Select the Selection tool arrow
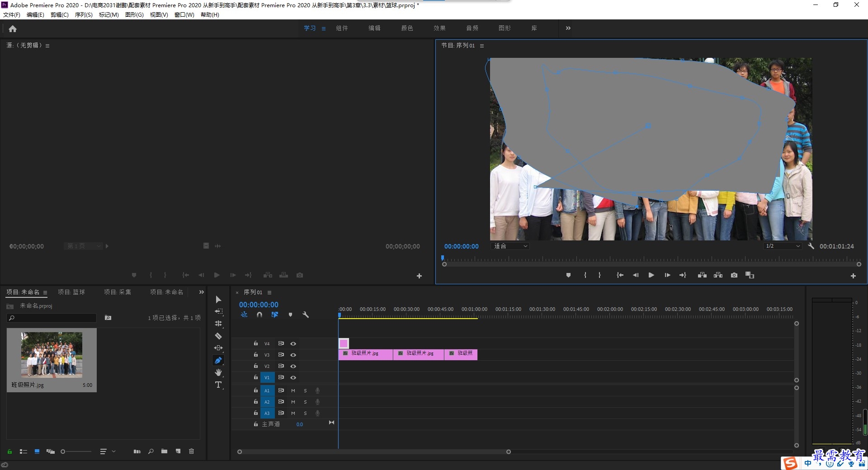868x470 pixels. [x=218, y=300]
